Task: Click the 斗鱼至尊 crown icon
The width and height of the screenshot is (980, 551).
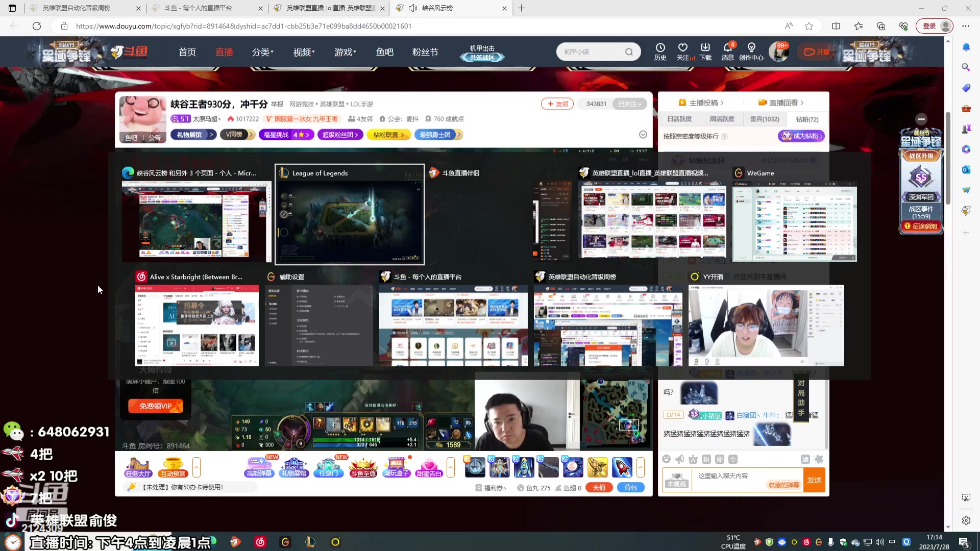Action: point(363,467)
